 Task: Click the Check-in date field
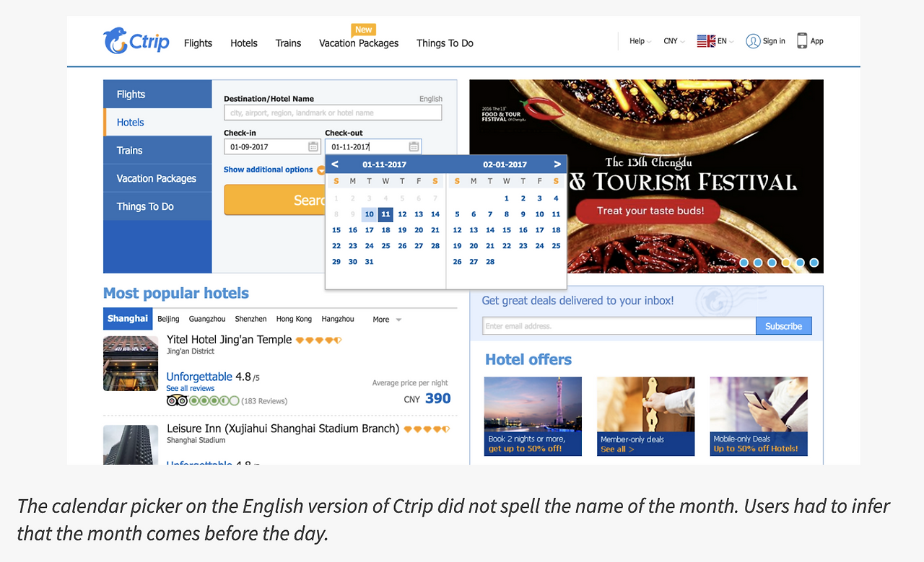(x=272, y=146)
